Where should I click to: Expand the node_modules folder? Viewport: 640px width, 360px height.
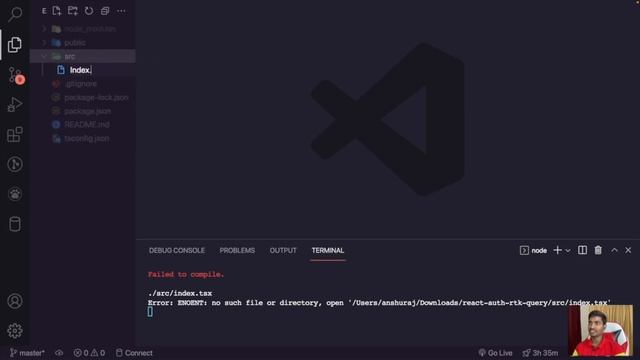[x=82, y=29]
